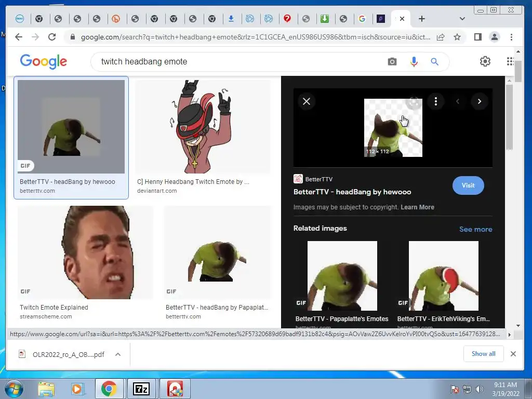This screenshot has width=532, height=399.
Task: Select headBang by hewooo GIF thumbnail
Action: tap(71, 127)
